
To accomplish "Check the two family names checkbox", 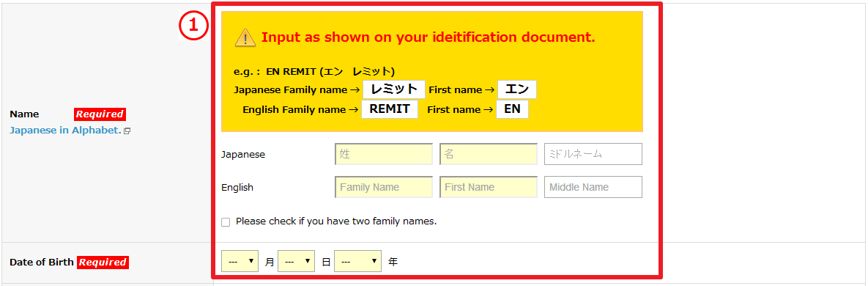I will [226, 222].
